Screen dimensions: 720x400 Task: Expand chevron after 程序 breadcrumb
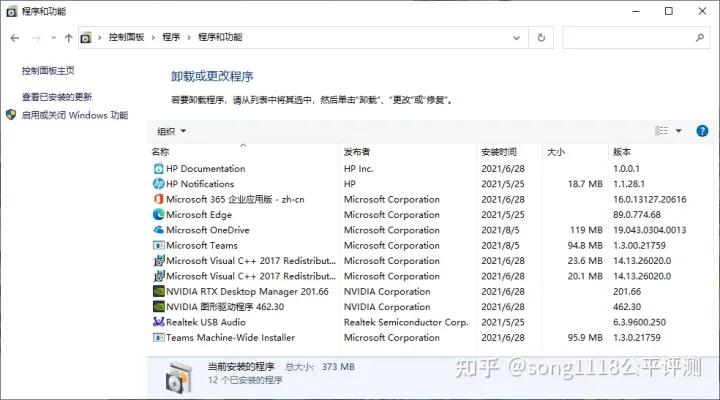coord(189,38)
